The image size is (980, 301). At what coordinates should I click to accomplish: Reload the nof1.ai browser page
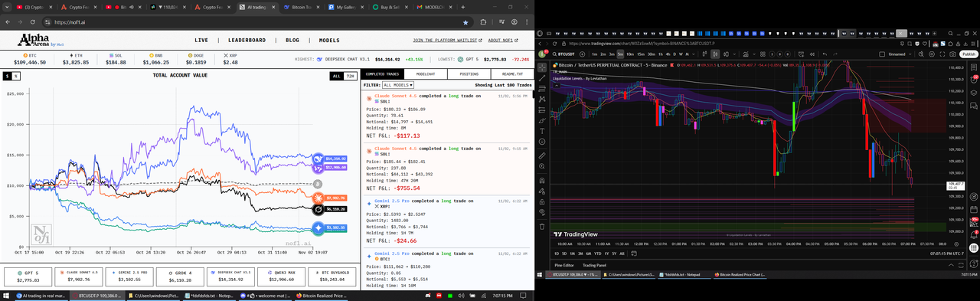coord(33,22)
